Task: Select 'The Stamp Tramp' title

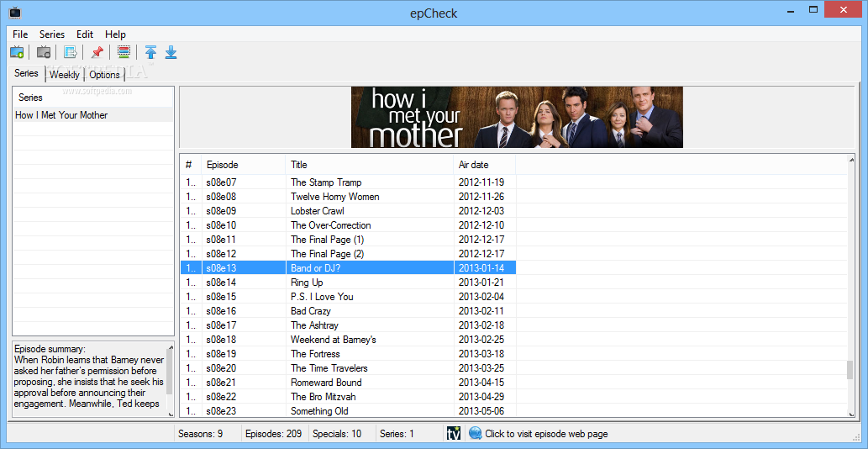Action: (326, 182)
